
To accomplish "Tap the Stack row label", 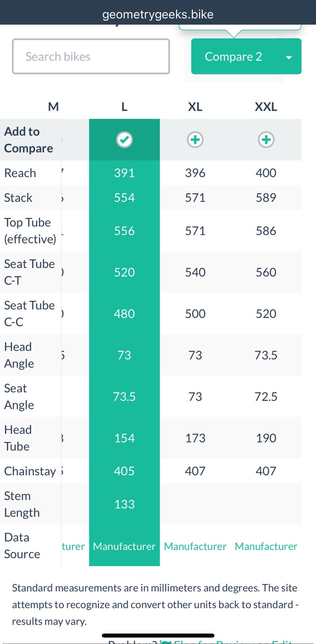I will (x=18, y=198).
